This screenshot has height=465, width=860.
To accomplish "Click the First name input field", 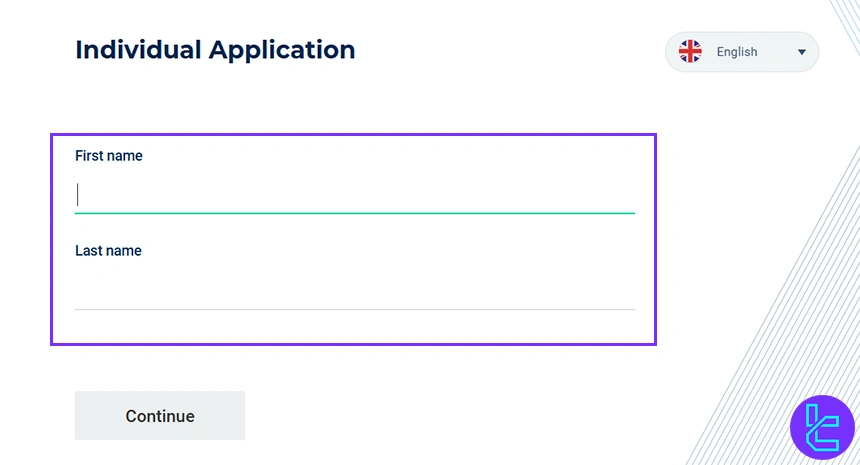I will tap(355, 194).
